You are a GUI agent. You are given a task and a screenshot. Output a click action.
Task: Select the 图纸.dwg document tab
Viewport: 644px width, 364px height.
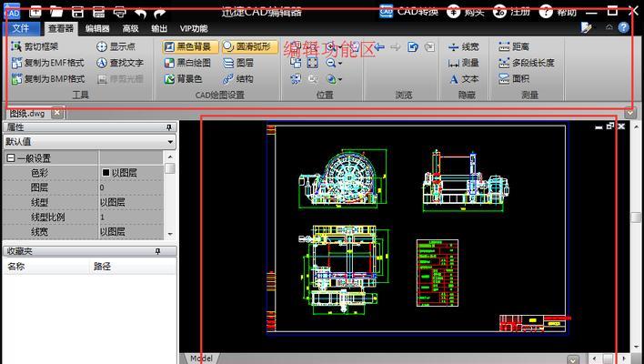27,113
